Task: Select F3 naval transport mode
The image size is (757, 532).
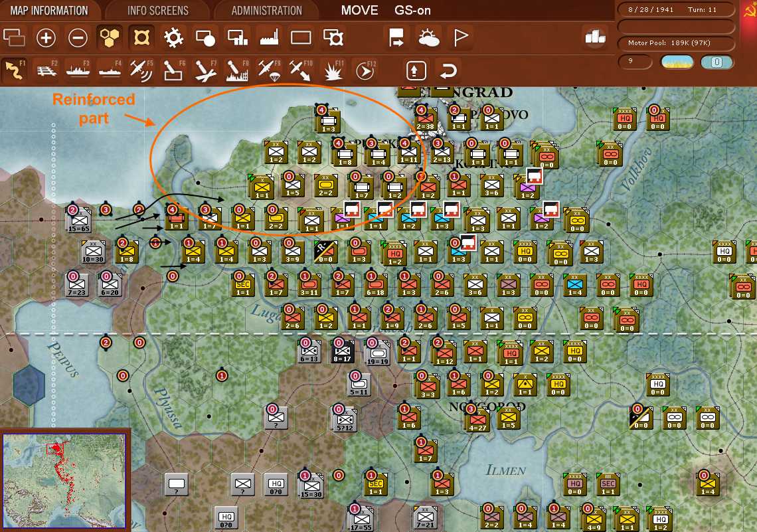Action: click(78, 70)
